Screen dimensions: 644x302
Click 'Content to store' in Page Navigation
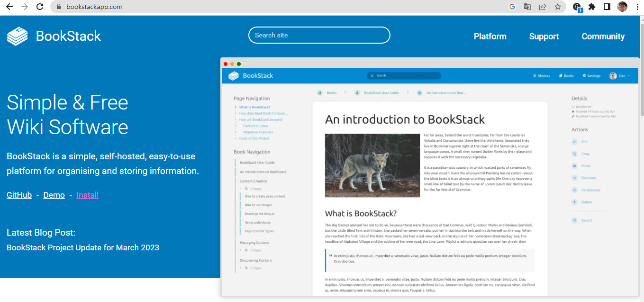pyautogui.click(x=255, y=126)
